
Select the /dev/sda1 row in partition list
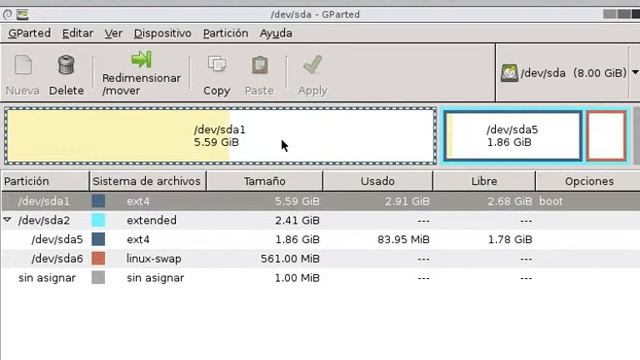(321, 201)
